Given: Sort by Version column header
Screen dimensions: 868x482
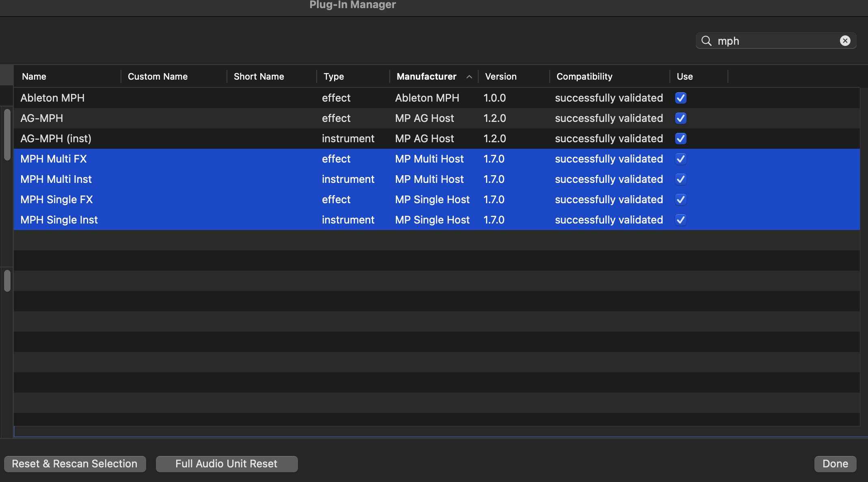Looking at the screenshot, I should [x=514, y=76].
